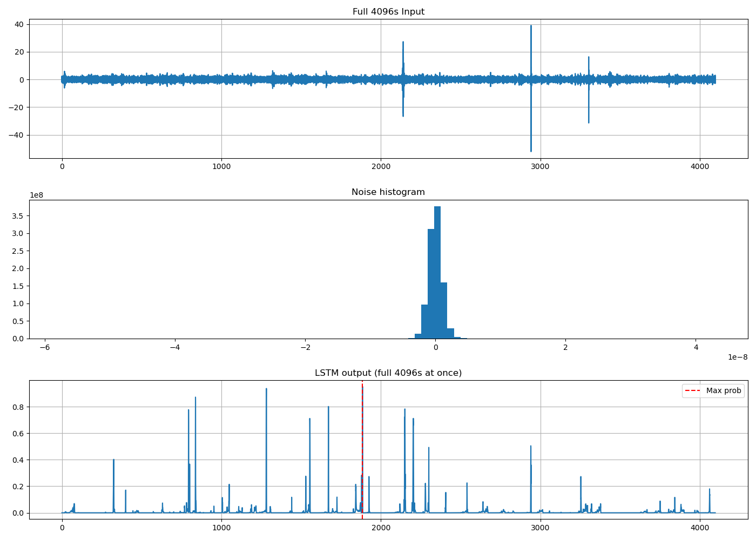Click the '1e8' scale label on histogram
This screenshot has width=756, height=540.
click(x=37, y=195)
